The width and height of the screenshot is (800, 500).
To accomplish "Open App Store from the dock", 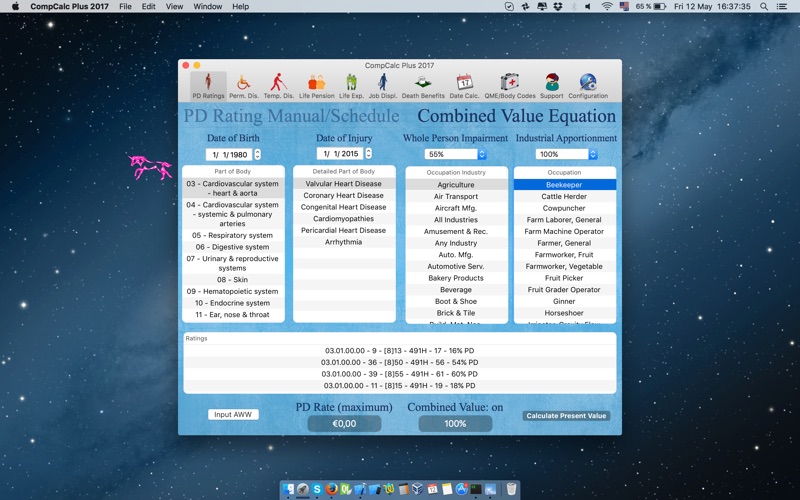I will point(462,489).
